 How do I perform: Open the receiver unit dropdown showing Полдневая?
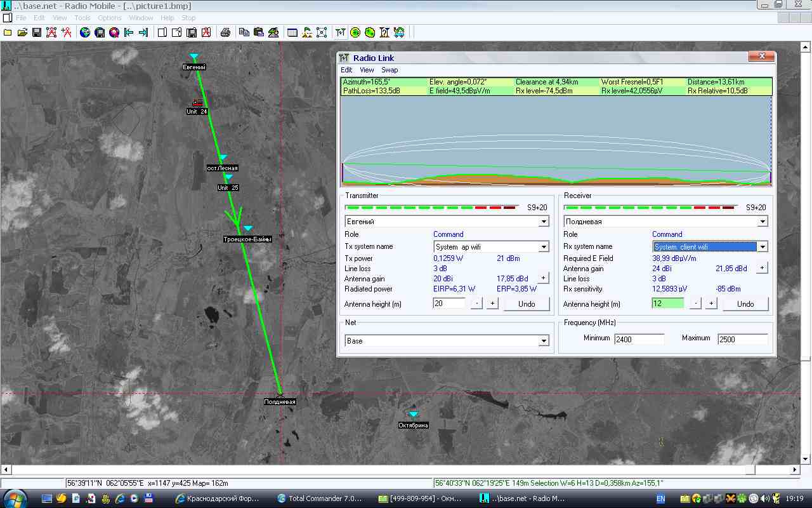tap(763, 222)
